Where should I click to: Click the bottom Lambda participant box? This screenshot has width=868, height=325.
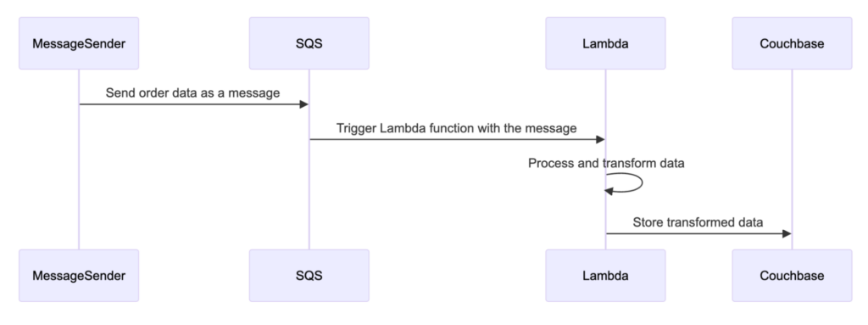pos(605,276)
